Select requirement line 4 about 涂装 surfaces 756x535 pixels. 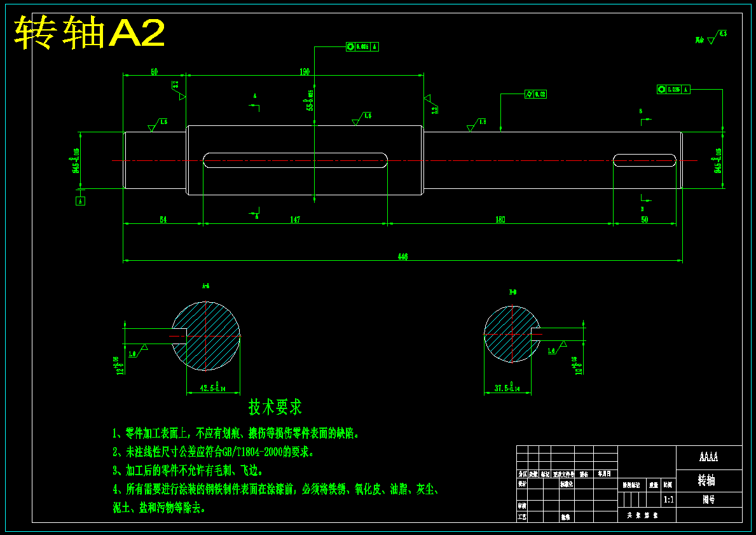tap(275, 489)
